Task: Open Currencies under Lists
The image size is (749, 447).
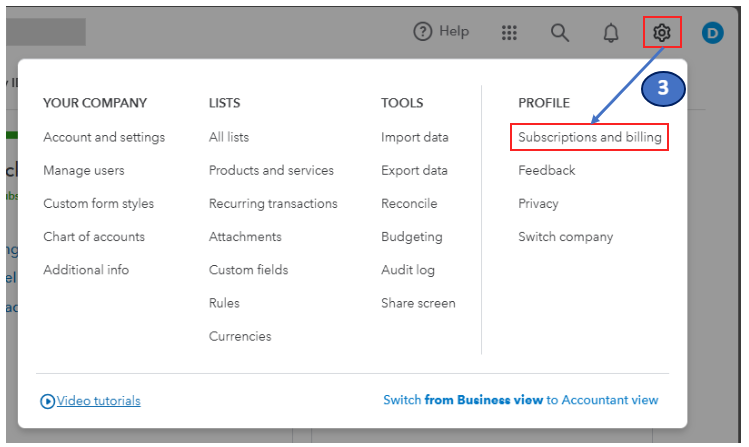Action: (x=240, y=336)
